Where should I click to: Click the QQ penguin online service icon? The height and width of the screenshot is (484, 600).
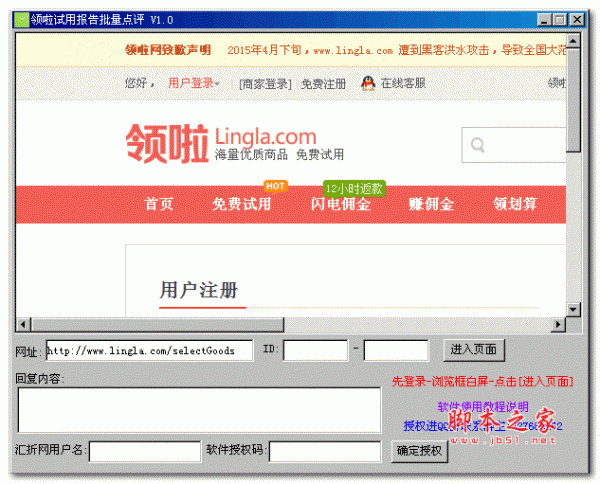click(x=368, y=83)
